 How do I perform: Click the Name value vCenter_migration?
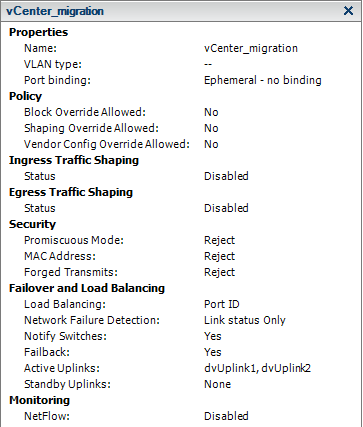(x=251, y=48)
